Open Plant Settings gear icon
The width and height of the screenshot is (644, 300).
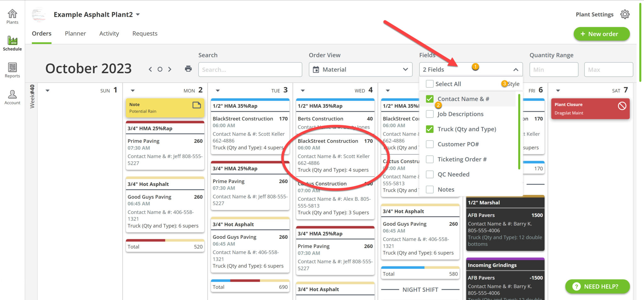coord(625,14)
